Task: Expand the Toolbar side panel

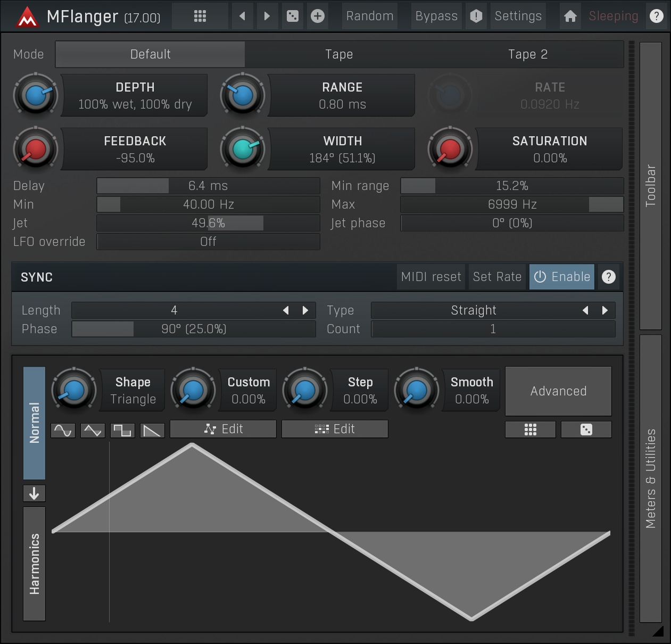Action: coord(650,186)
